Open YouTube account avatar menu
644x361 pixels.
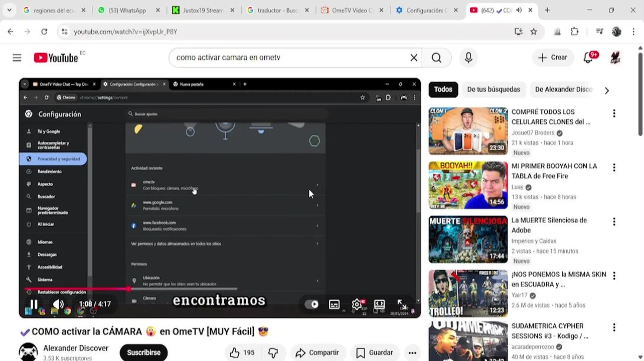615,58
